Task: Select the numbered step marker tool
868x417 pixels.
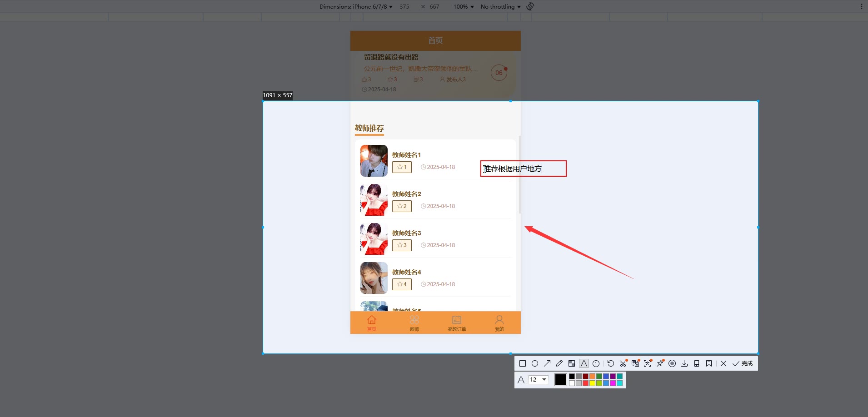Action: click(596, 363)
